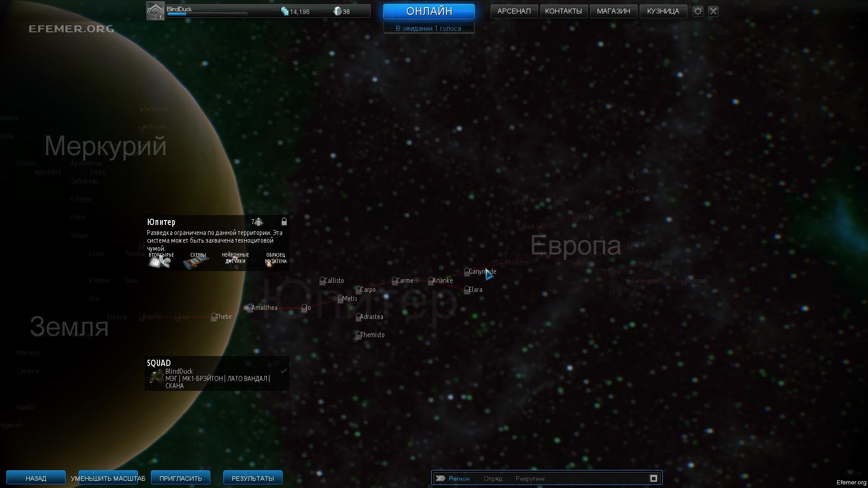868x488 pixels.
Task: Click the credits currency icon
Action: (x=285, y=11)
